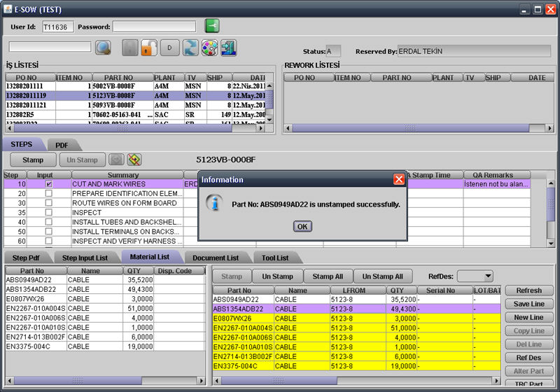The height and width of the screenshot is (392, 560).
Task: Open the color palette icon
Action: click(209, 48)
